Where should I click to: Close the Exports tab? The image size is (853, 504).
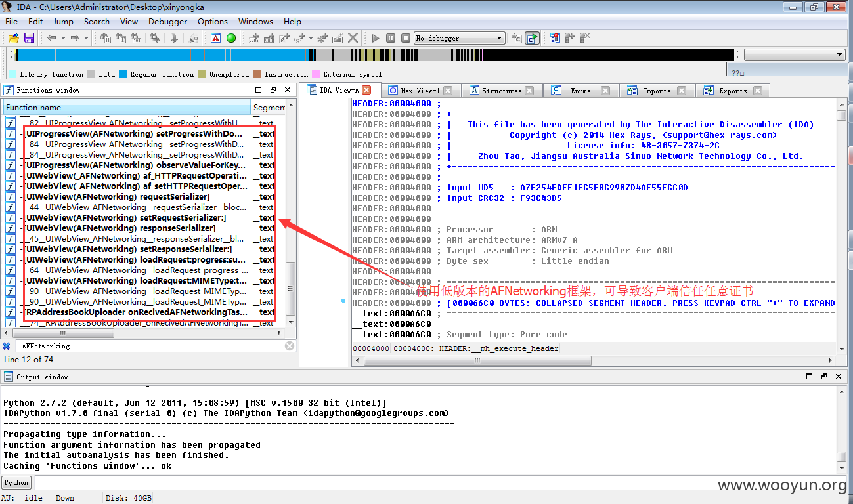[758, 91]
